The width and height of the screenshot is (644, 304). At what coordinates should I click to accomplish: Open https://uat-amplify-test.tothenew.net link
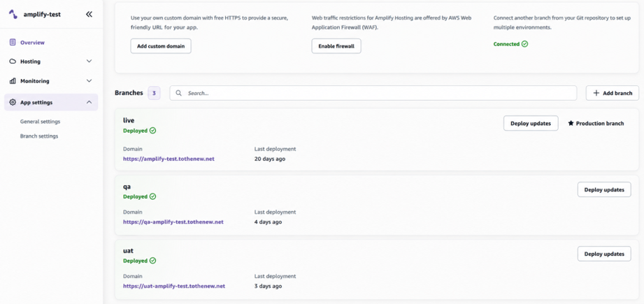click(174, 286)
